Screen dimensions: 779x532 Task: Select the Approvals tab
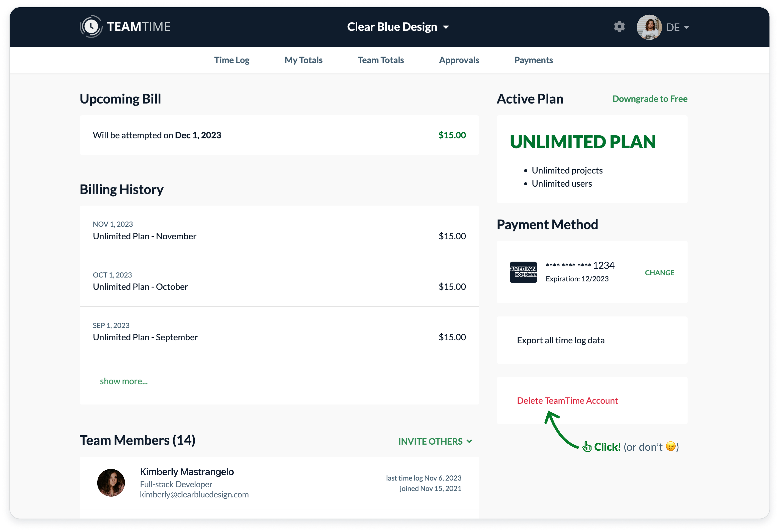pyautogui.click(x=459, y=60)
